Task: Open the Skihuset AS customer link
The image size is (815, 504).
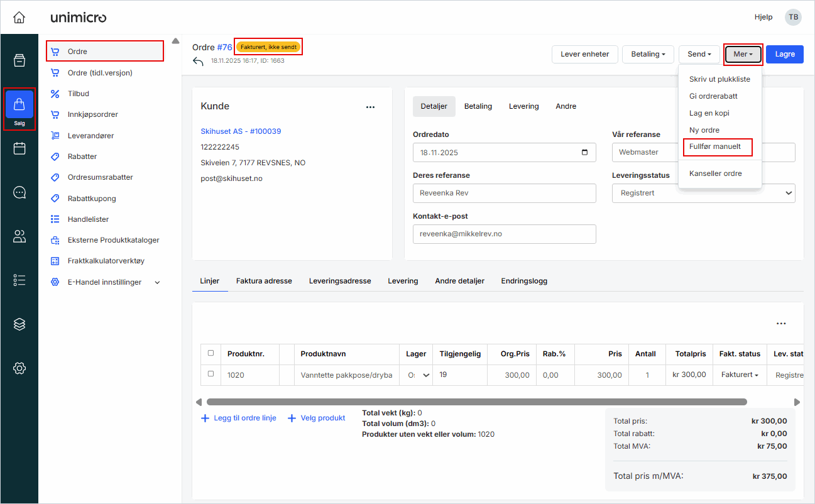Action: (x=241, y=131)
